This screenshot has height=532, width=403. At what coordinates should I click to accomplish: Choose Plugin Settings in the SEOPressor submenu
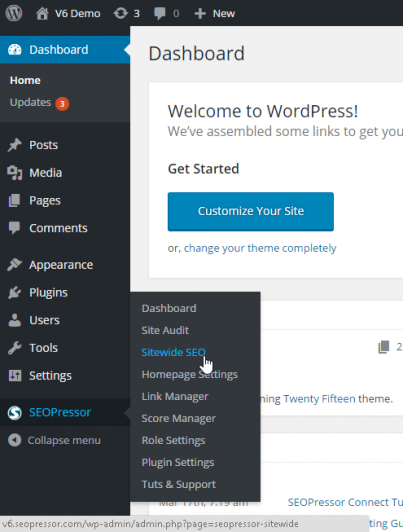tap(178, 462)
